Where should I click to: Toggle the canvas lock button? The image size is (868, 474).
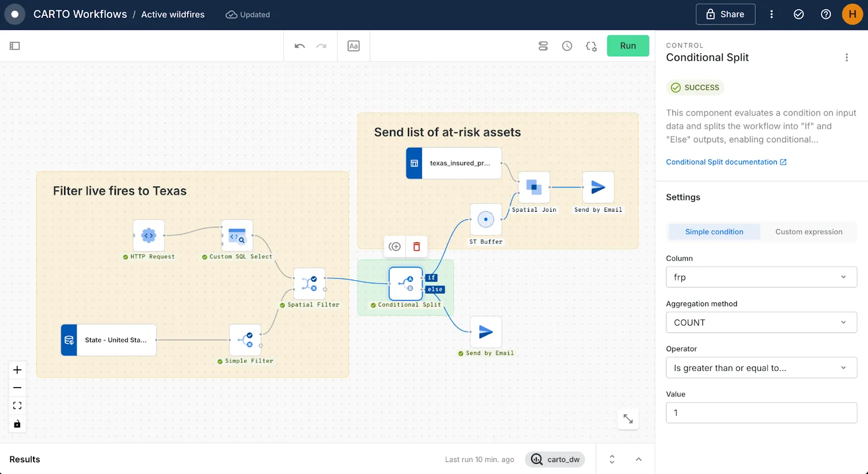click(x=17, y=424)
